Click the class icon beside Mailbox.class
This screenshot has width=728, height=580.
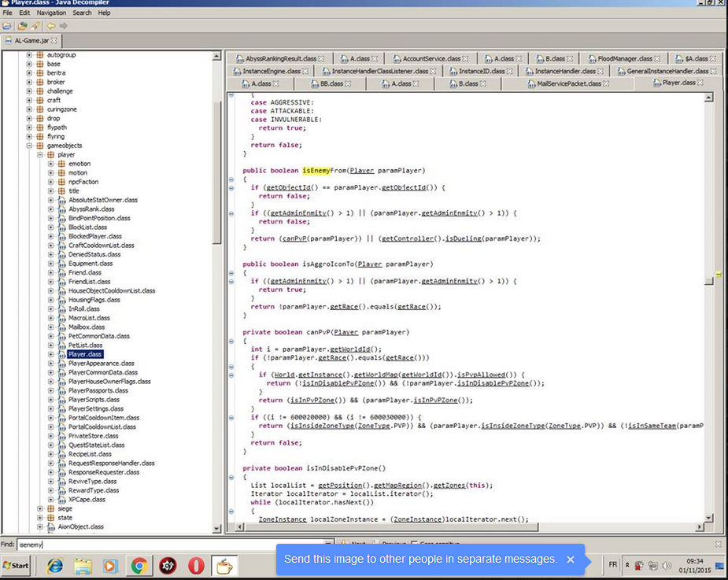(61, 327)
